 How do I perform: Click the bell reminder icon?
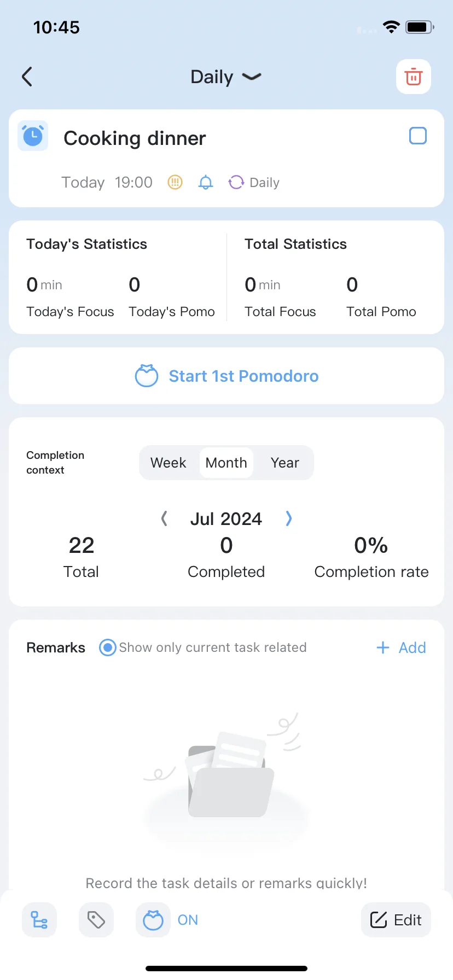(206, 182)
